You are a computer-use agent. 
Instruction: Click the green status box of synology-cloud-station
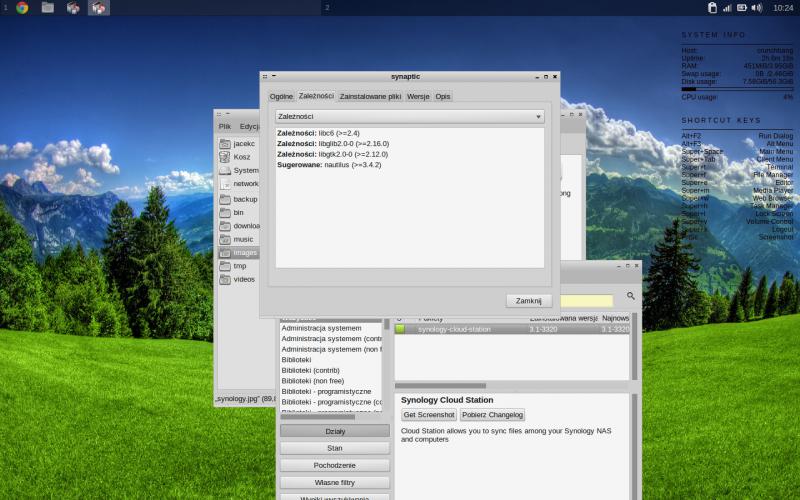(400, 329)
